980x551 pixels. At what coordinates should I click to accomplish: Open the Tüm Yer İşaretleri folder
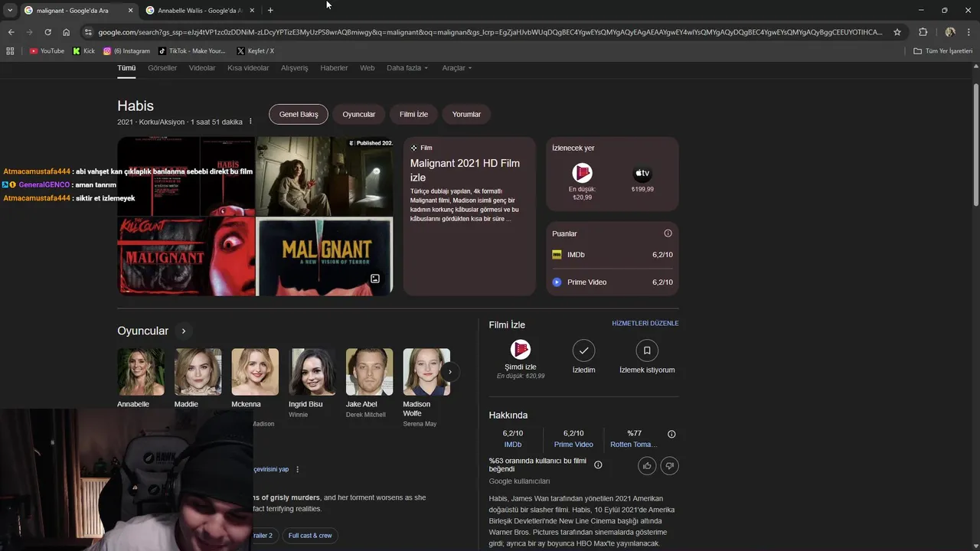click(x=943, y=51)
